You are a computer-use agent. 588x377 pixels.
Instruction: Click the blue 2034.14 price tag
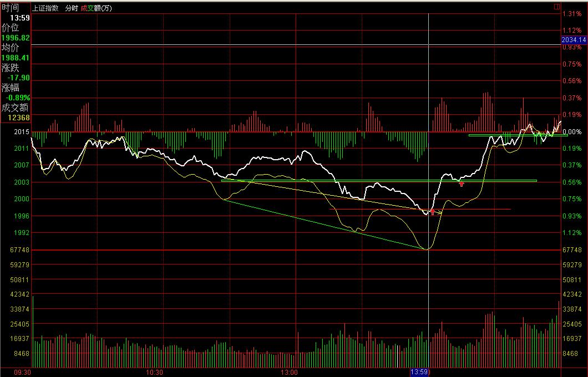click(574, 40)
